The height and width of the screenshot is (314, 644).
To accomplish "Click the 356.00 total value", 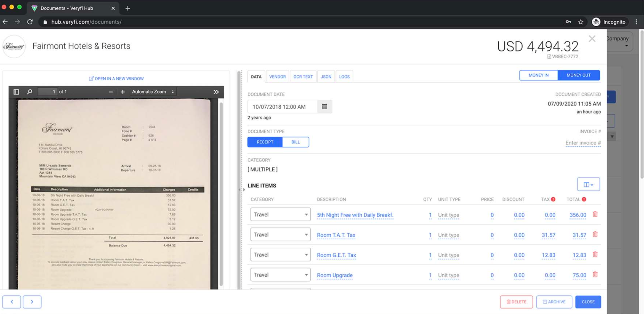I will pos(578,215).
